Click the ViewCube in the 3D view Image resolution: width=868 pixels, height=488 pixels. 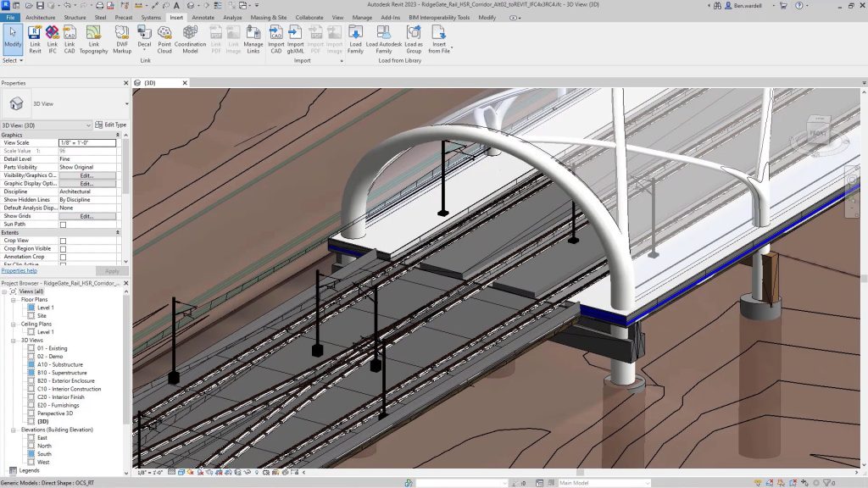pos(819,133)
